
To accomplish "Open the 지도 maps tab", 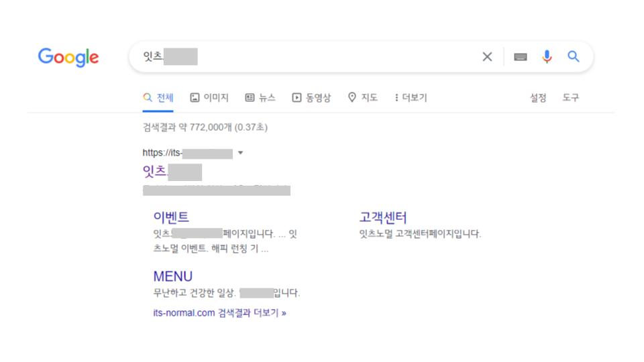I will coord(363,98).
